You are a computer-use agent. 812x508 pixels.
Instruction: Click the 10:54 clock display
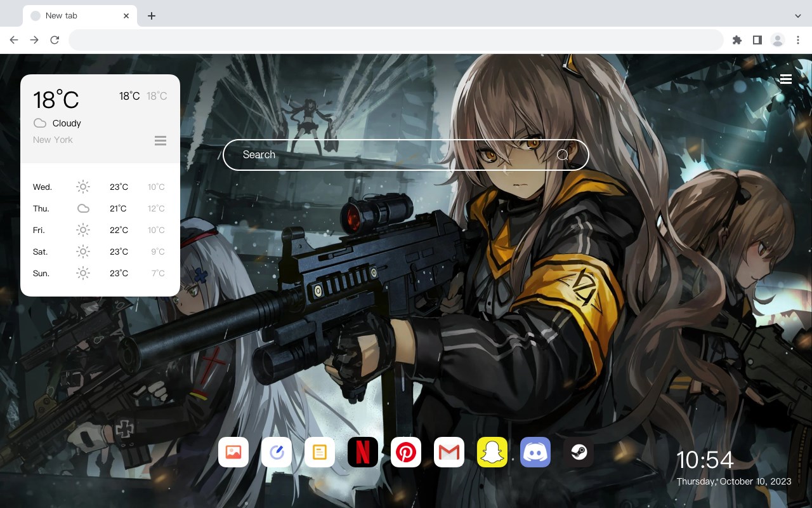pyautogui.click(x=705, y=460)
